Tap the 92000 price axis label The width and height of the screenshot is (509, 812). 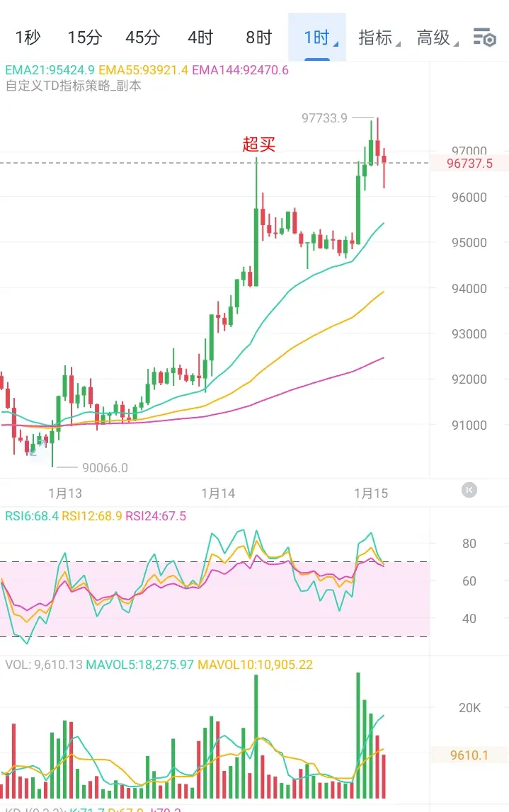tap(469, 379)
